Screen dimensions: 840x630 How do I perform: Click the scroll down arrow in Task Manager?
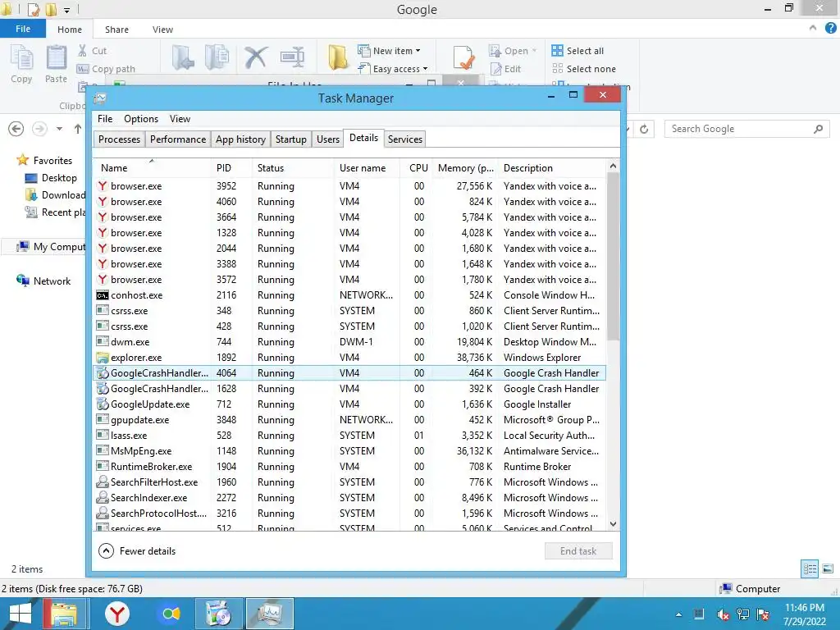613,524
